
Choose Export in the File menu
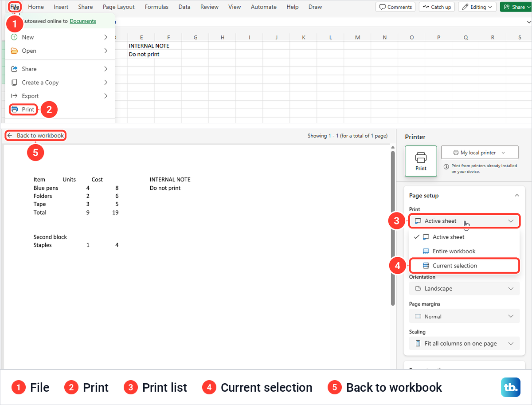(59, 96)
